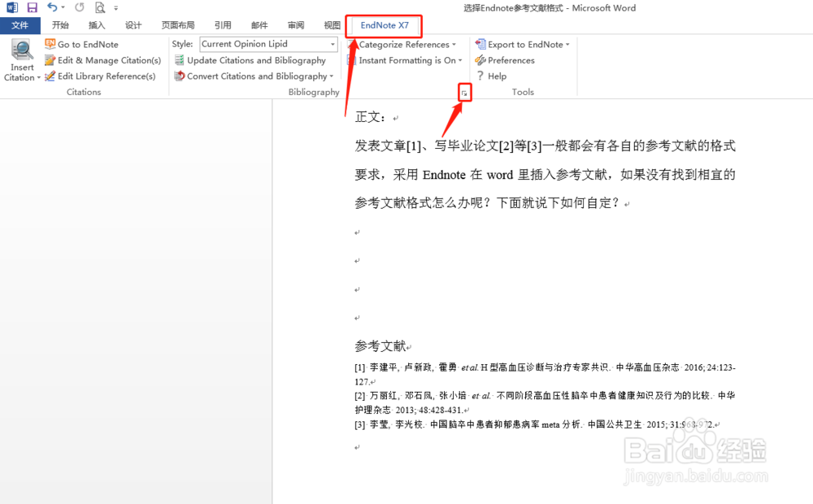Click reference entry [1] 李建平
813x504 pixels.
(545, 375)
